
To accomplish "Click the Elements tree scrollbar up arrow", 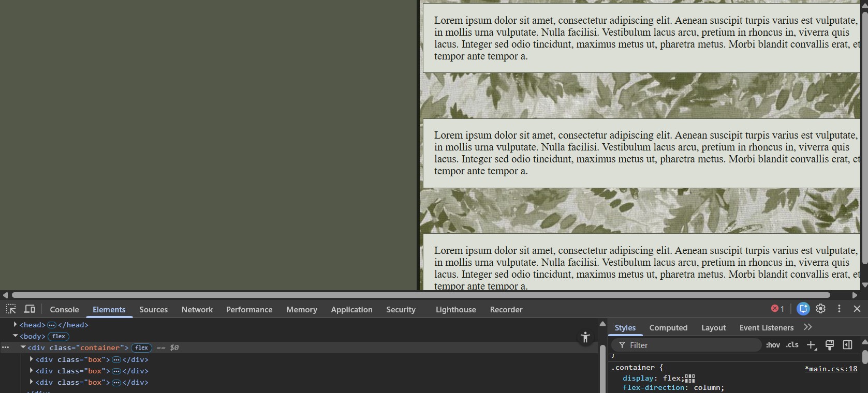I will coord(602,324).
